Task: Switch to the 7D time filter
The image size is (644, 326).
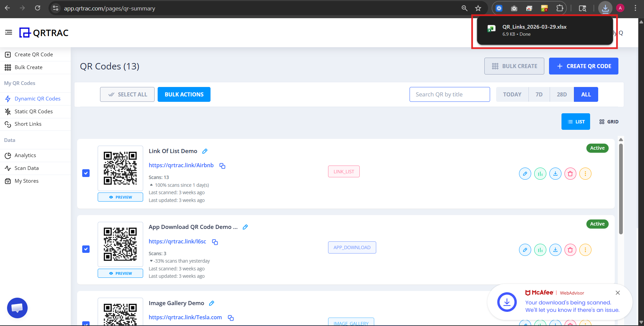Action: pyautogui.click(x=539, y=94)
